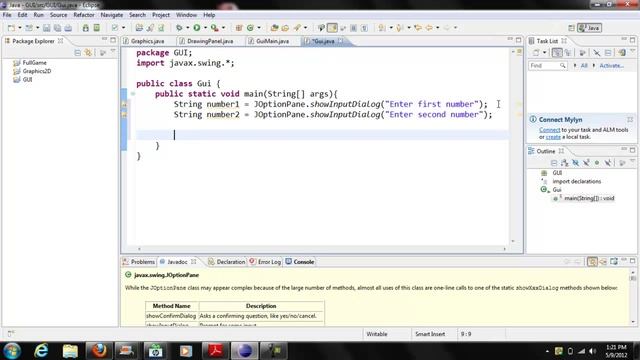Screen dimensions: 640x360
Task: Open the Refactor menu
Action: click(x=84, y=15)
